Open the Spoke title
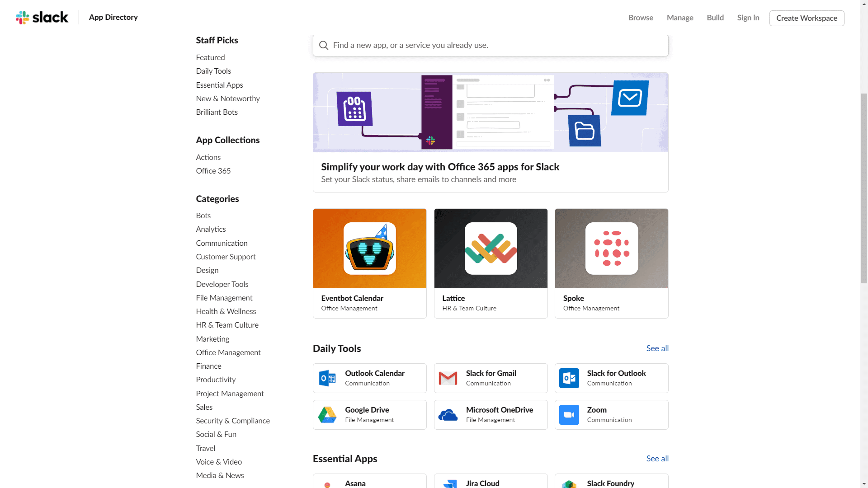The height and width of the screenshot is (488, 868). (573, 298)
